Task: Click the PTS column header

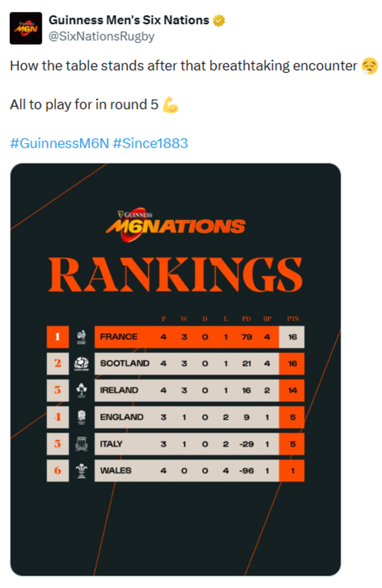Action: tap(293, 319)
